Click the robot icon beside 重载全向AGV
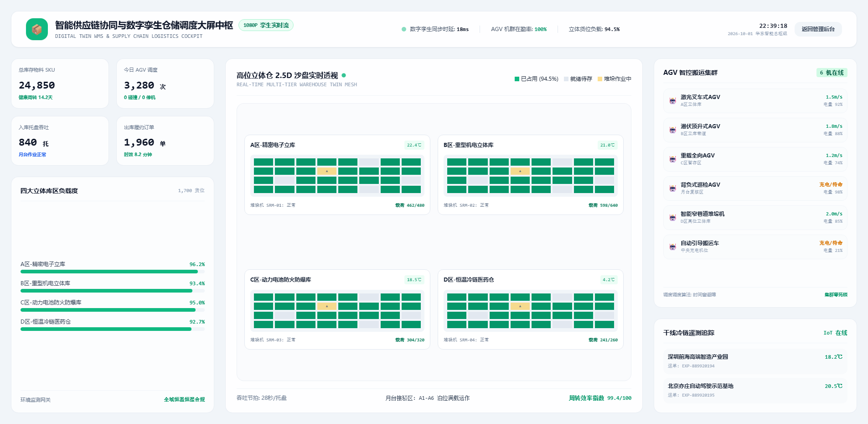 coord(672,159)
